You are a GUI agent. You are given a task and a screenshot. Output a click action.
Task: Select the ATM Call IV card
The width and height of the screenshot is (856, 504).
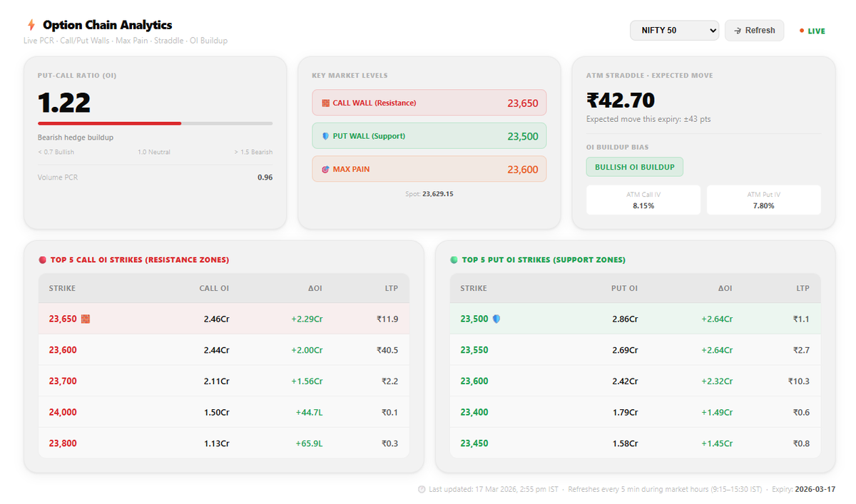tap(643, 199)
